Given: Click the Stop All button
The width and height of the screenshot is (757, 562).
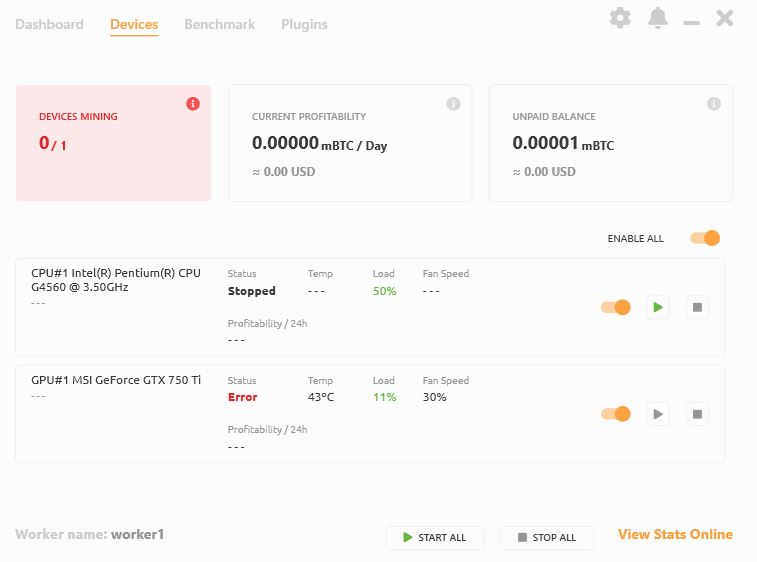Looking at the screenshot, I should coord(547,537).
